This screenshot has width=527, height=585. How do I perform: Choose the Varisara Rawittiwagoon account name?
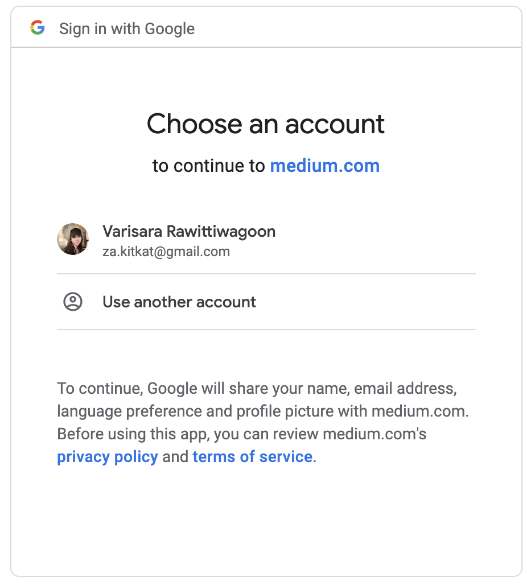click(x=189, y=231)
